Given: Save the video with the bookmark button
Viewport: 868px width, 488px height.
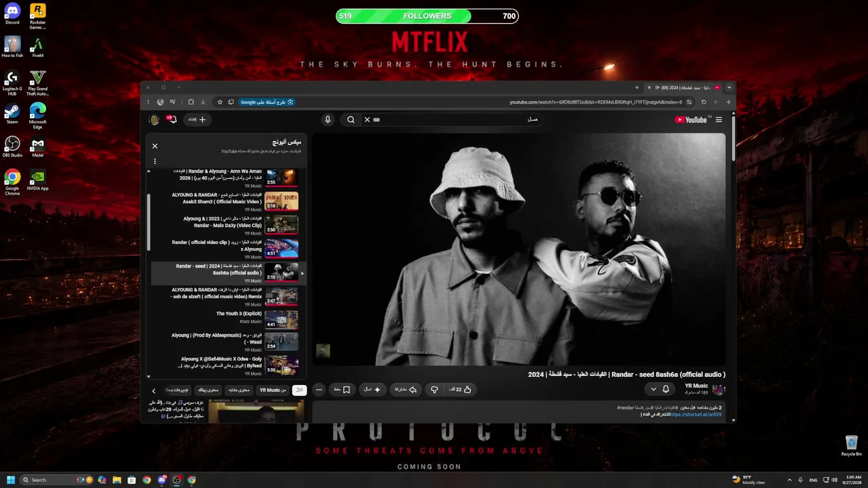Looking at the screenshot, I should coord(342,390).
